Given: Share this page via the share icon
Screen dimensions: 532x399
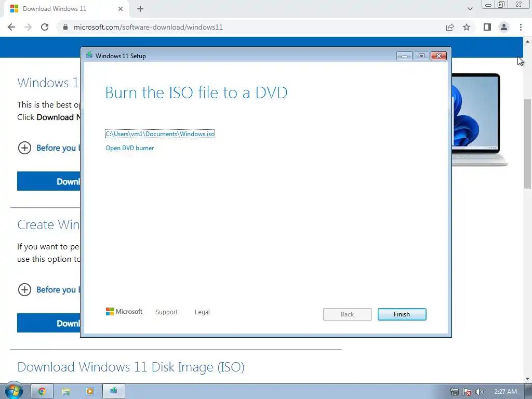Looking at the screenshot, I should coord(450,27).
